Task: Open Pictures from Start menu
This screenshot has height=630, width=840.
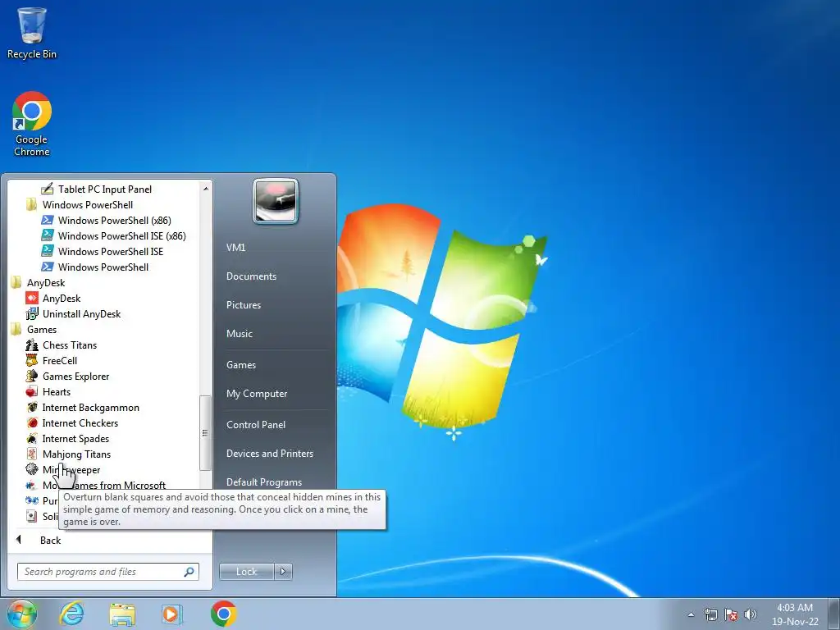Action: (x=243, y=305)
